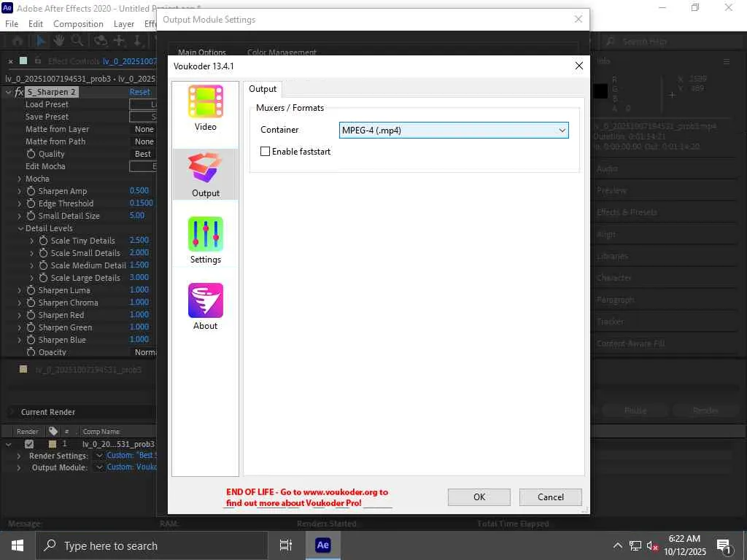Open the Edit menu
This screenshot has width=747, height=560.
pos(36,24)
